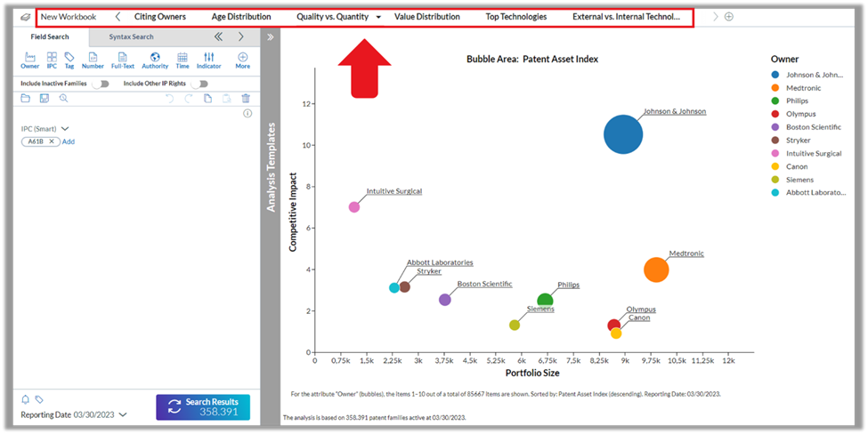Add a Tag search field

69,60
